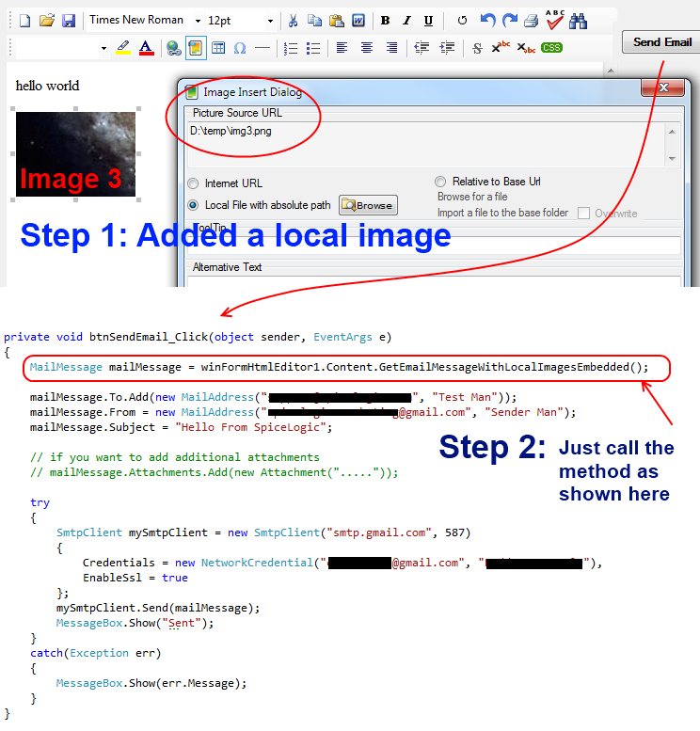700x731 pixels.
Task: Click the small circular reset formatting icon
Action: tap(462, 21)
